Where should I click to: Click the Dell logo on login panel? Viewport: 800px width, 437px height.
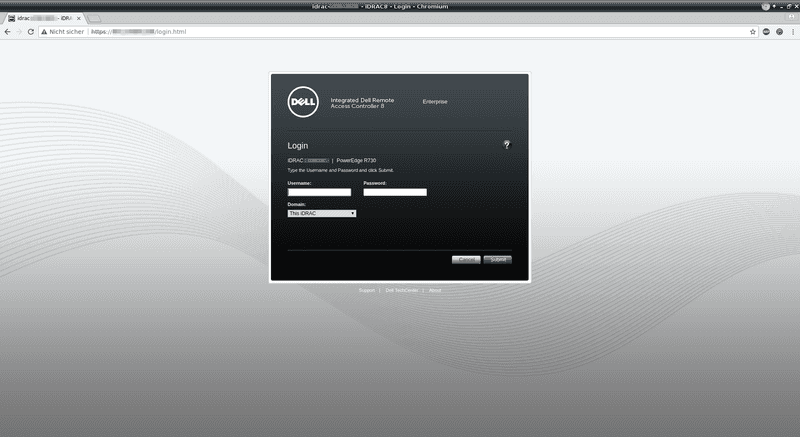[303, 101]
